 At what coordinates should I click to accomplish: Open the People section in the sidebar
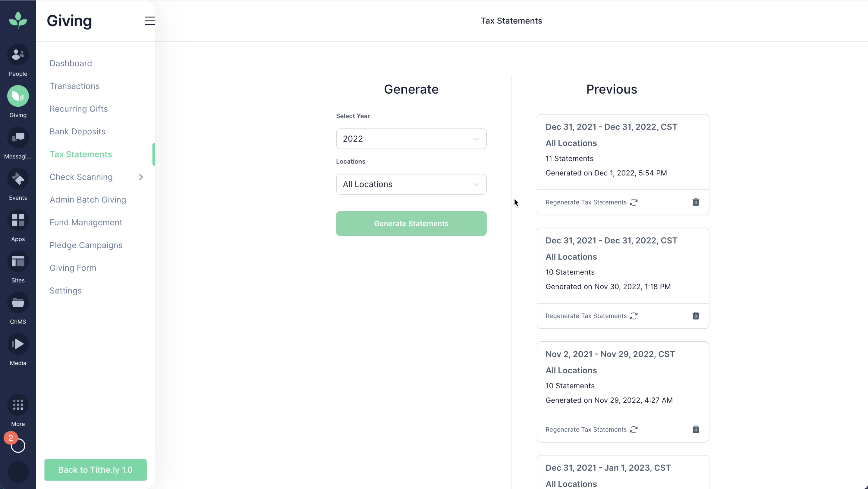(x=18, y=59)
